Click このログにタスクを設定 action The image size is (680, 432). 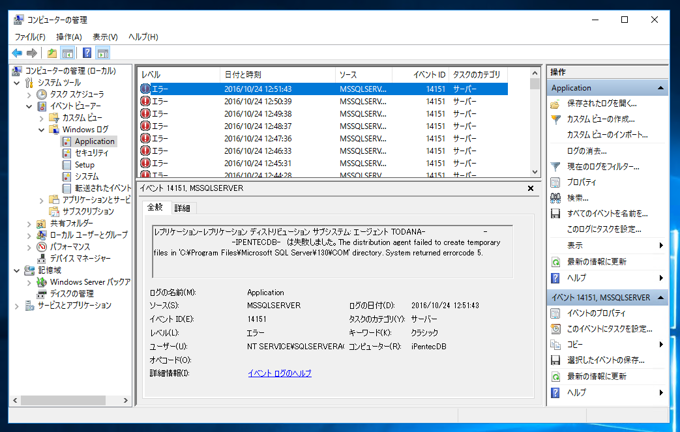tap(604, 229)
